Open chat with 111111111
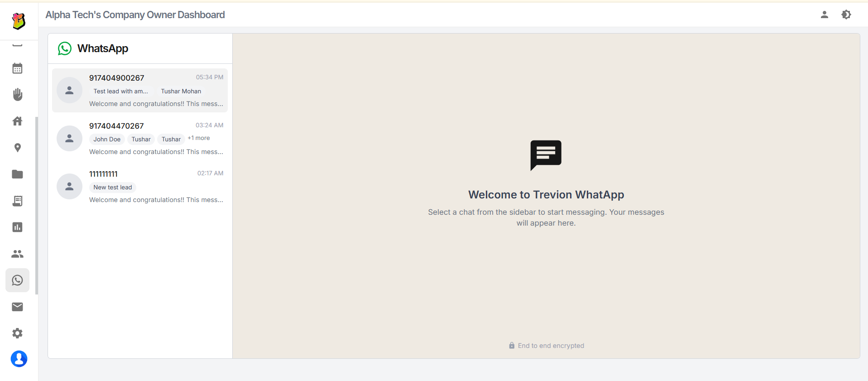868x381 pixels. 140,186
